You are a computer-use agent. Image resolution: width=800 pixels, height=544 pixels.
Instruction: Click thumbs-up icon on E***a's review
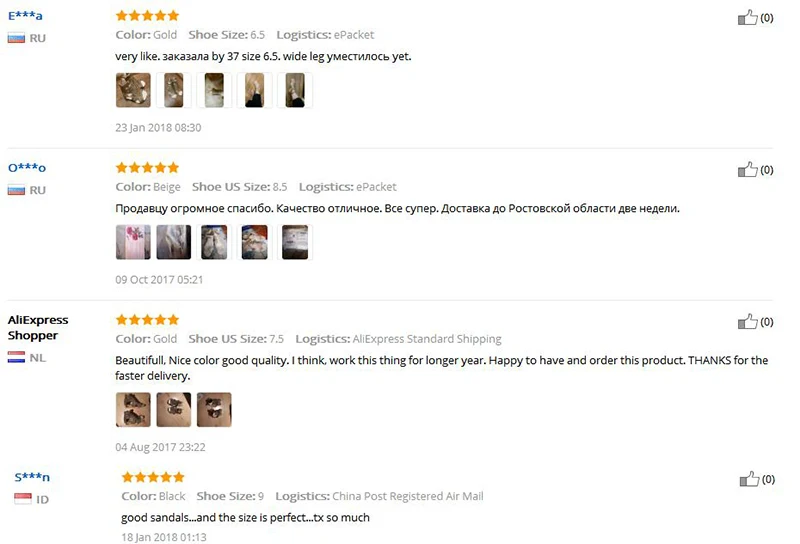click(747, 17)
